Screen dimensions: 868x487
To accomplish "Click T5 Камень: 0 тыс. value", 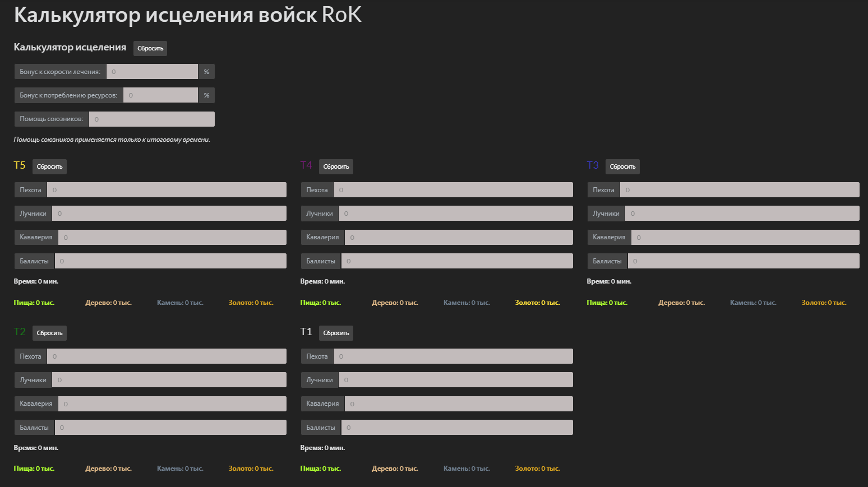I will (x=180, y=303).
